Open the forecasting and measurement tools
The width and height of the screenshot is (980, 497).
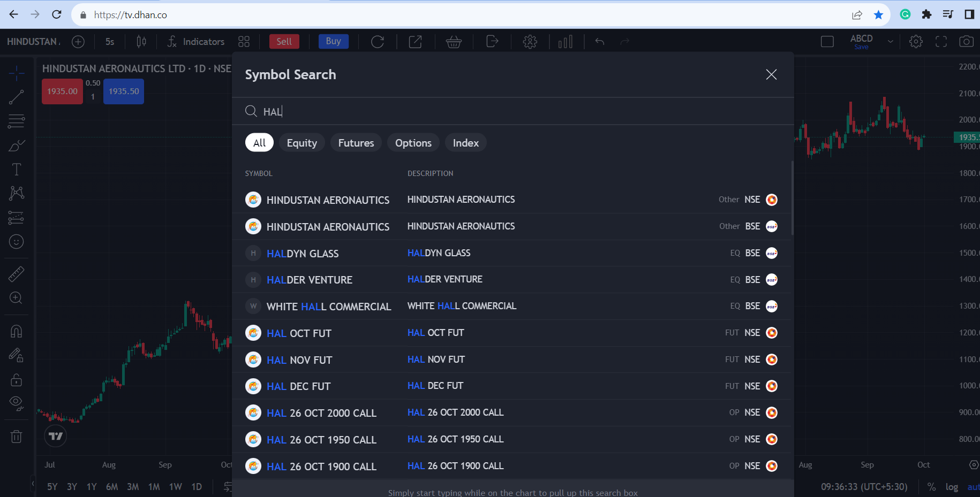pyautogui.click(x=16, y=218)
